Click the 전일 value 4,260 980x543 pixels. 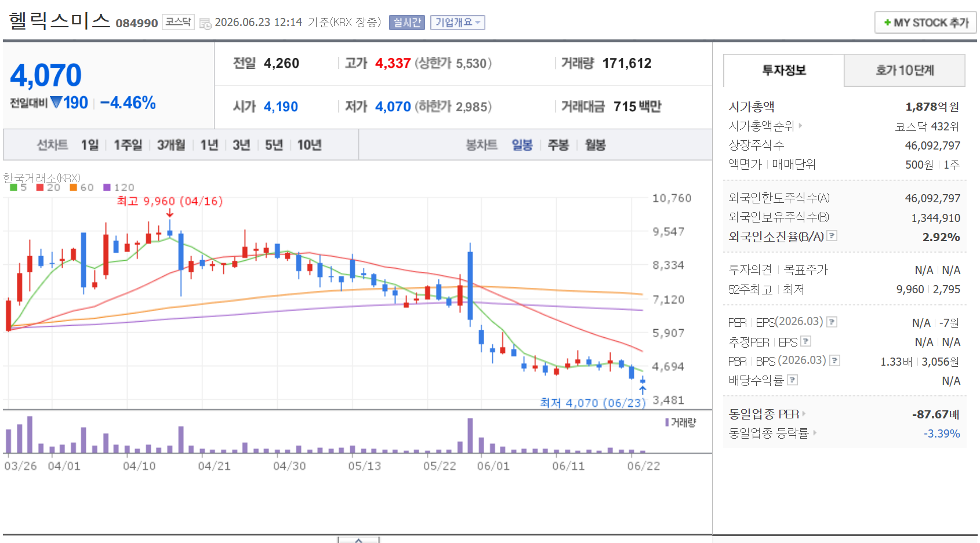282,63
